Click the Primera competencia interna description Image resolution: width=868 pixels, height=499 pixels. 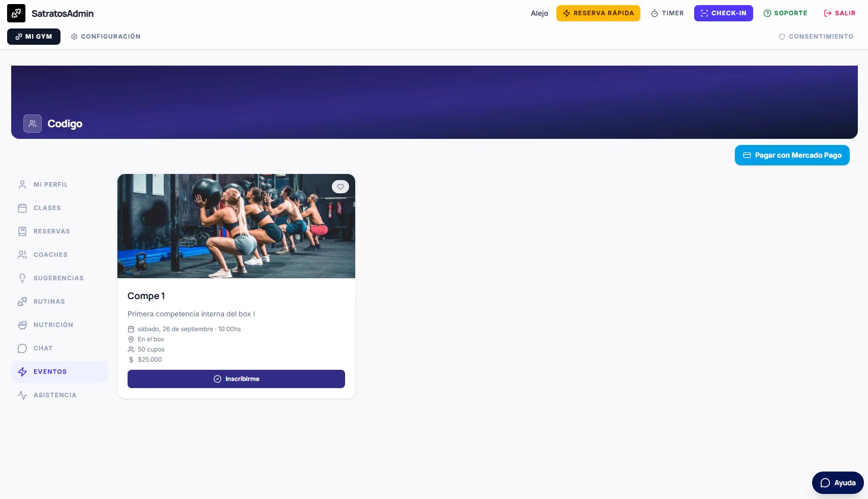pos(191,314)
